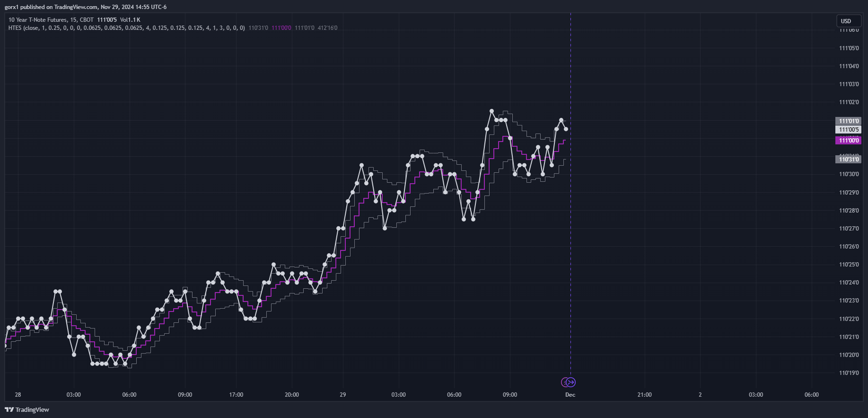Click the 110'23'0 price axis label
This screenshot has width=868, height=418.
click(849, 301)
